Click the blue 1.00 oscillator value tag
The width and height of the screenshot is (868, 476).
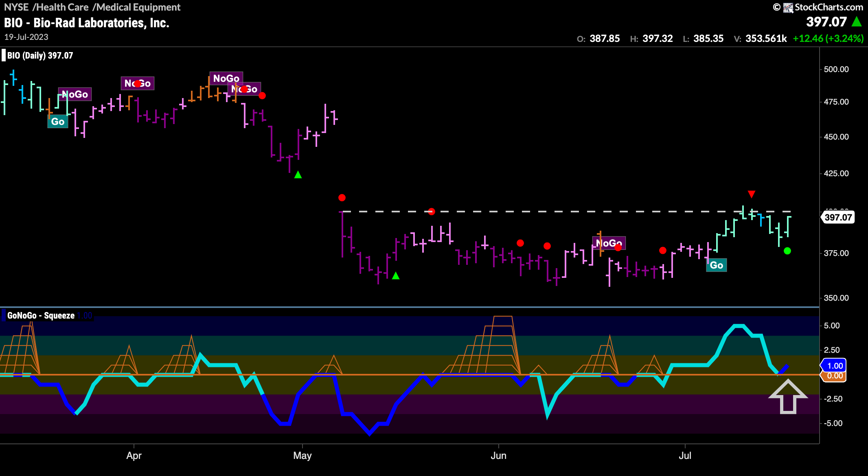click(x=834, y=365)
